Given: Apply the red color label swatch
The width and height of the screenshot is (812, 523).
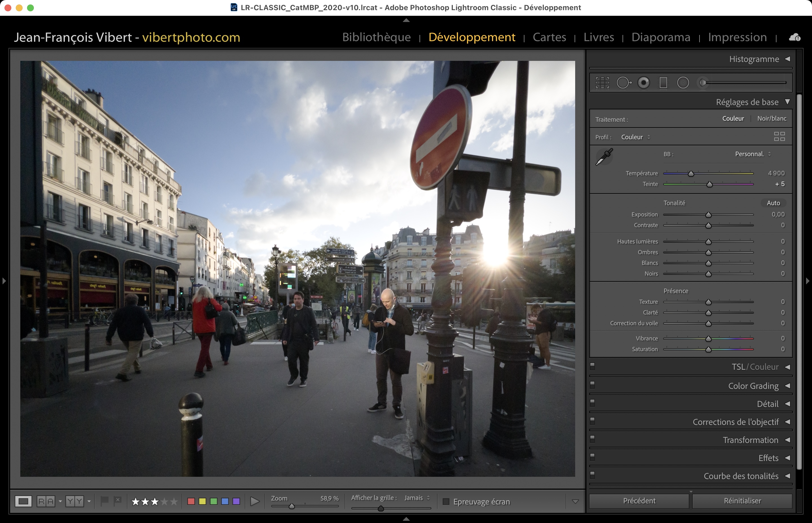Looking at the screenshot, I should pyautogui.click(x=191, y=501).
